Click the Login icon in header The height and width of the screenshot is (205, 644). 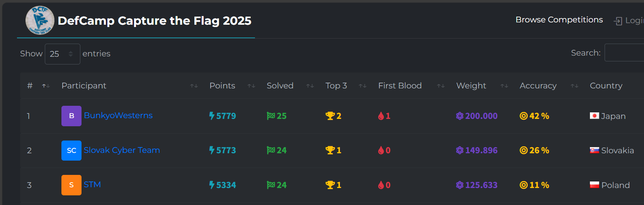click(618, 21)
